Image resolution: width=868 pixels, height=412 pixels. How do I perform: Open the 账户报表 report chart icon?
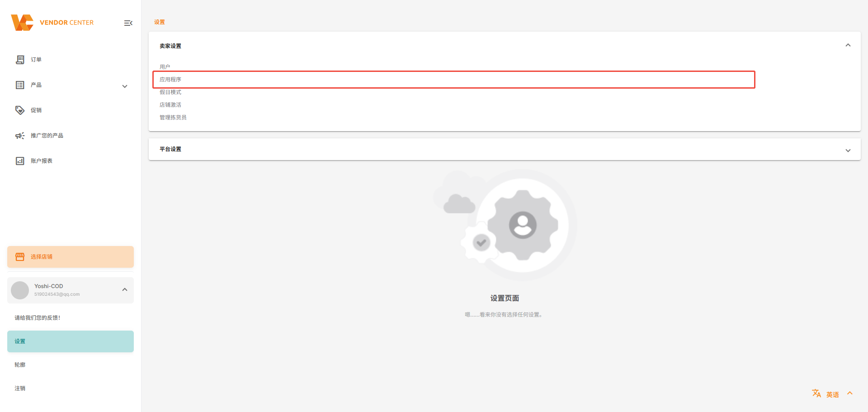pyautogui.click(x=20, y=161)
